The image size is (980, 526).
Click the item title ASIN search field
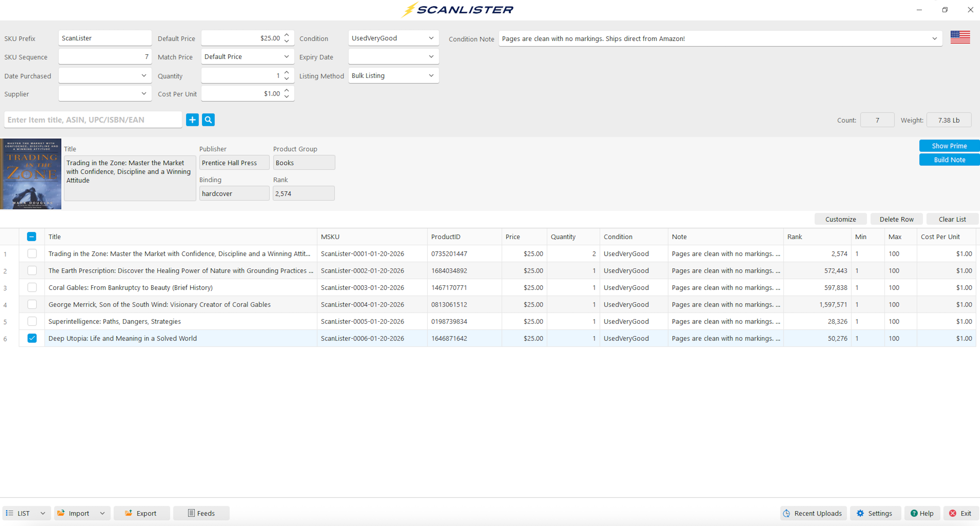click(93, 120)
